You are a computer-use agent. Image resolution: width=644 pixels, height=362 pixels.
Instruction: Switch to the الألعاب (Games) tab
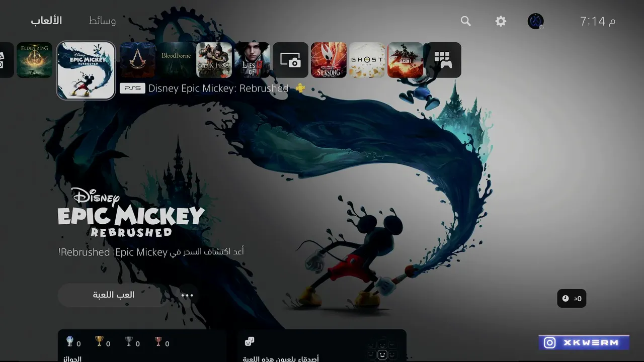(46, 21)
